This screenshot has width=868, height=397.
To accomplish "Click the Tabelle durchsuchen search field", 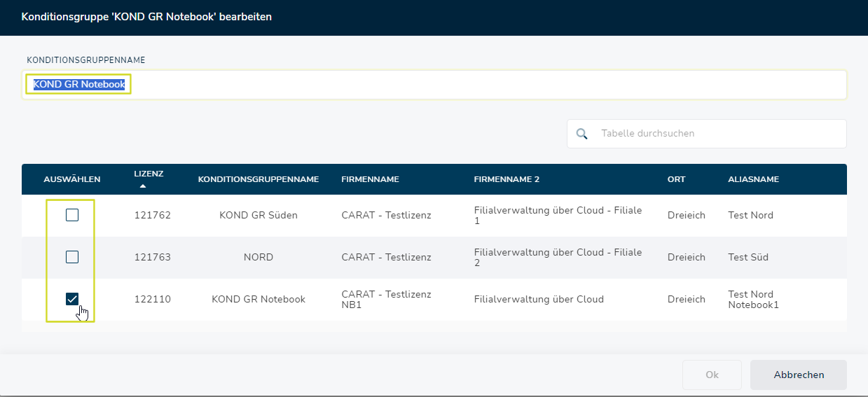I will click(x=707, y=134).
